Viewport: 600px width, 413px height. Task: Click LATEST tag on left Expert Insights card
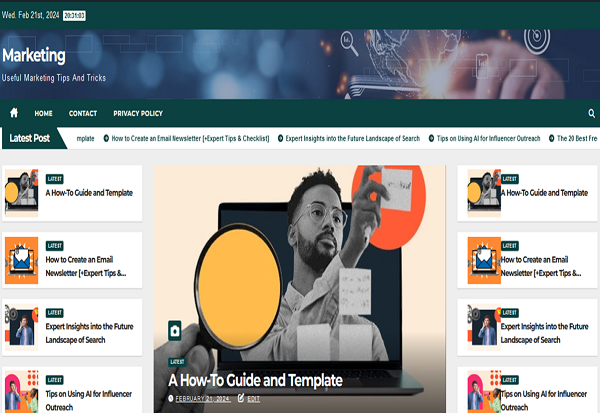(x=54, y=313)
